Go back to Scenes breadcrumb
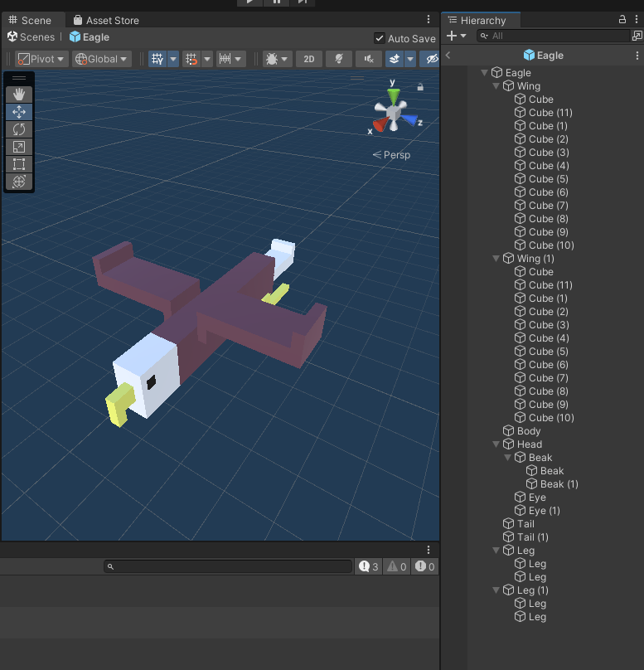The width and height of the screenshot is (644, 670). (31, 37)
